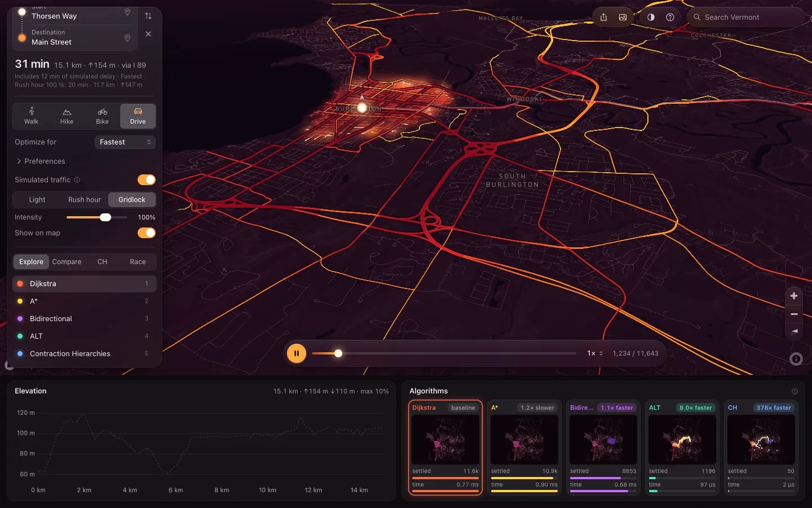Click the info icon in Algorithms panel
Image resolution: width=812 pixels, height=508 pixels.
point(795,391)
